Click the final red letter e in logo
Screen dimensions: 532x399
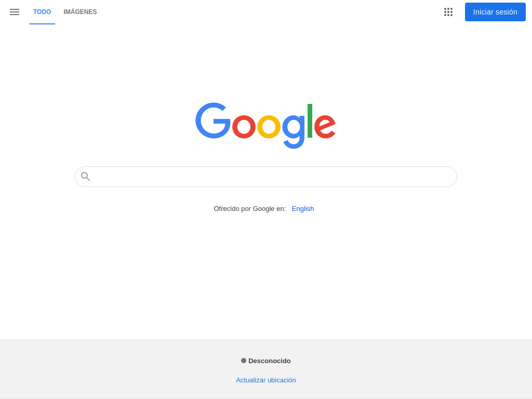(325, 127)
